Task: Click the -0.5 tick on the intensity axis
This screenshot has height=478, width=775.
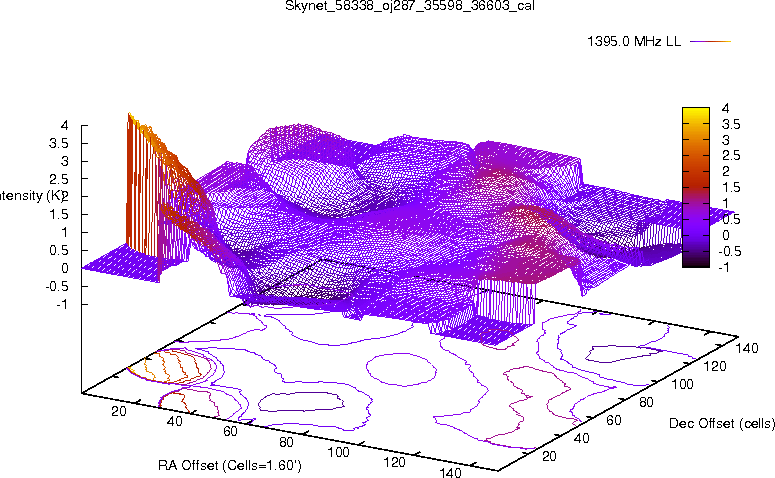Action: pyautogui.click(x=57, y=286)
